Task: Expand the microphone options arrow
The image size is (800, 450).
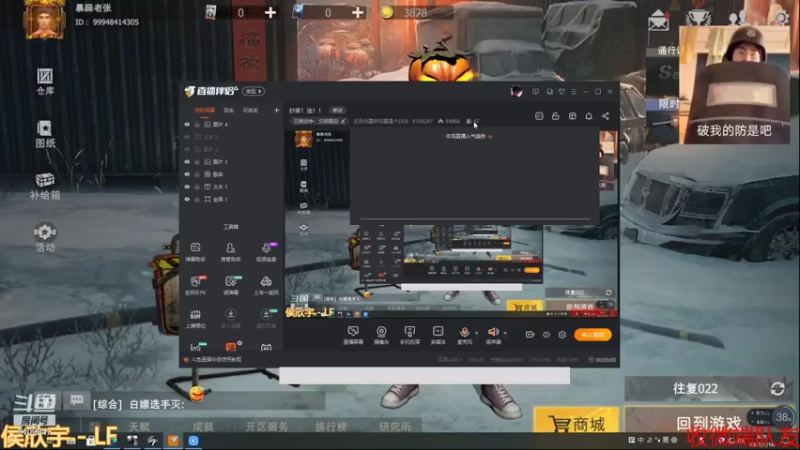Action: [477, 333]
